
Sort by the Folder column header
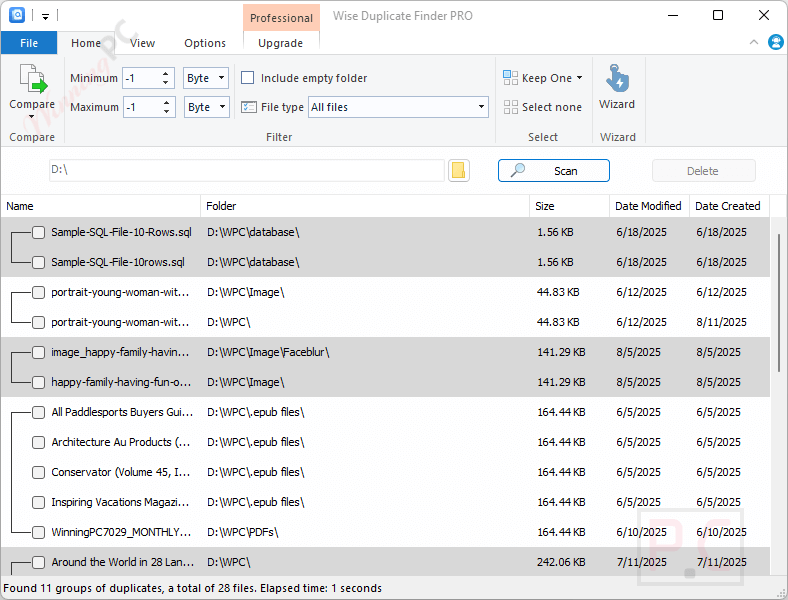point(365,206)
